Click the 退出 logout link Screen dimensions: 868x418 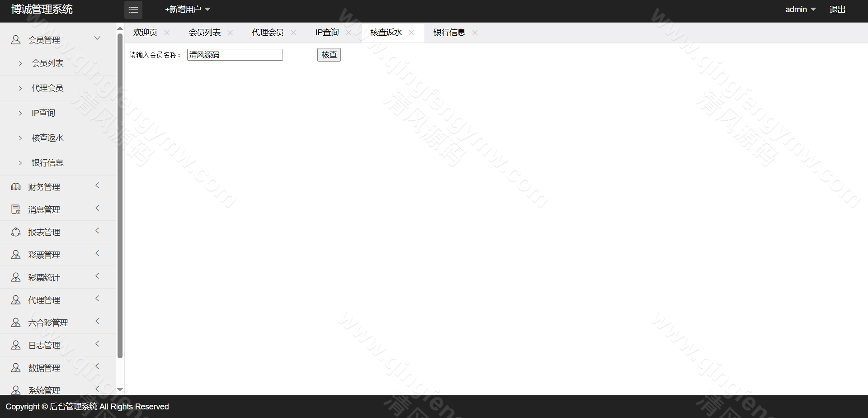point(837,9)
